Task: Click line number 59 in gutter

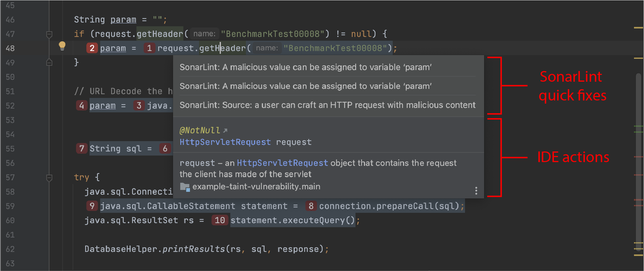Action: pos(10,206)
